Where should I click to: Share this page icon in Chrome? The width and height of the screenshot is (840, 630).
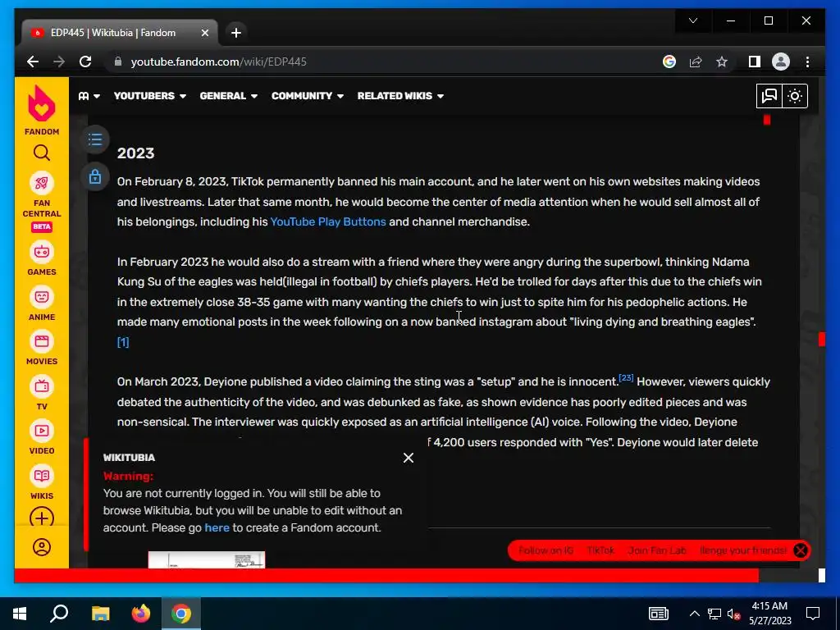point(696,62)
